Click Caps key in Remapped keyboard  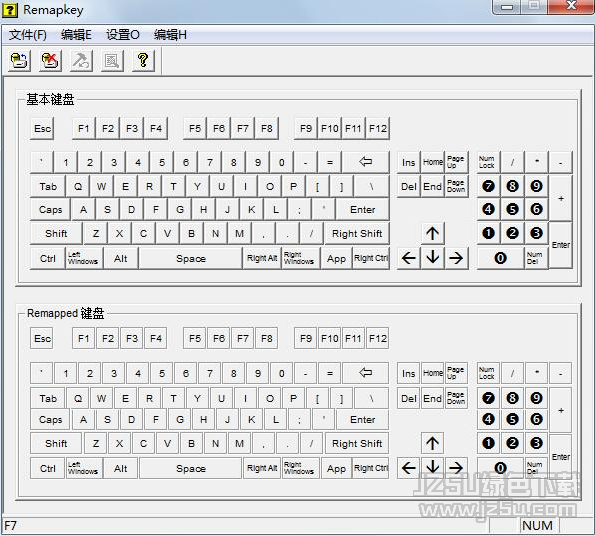50,419
